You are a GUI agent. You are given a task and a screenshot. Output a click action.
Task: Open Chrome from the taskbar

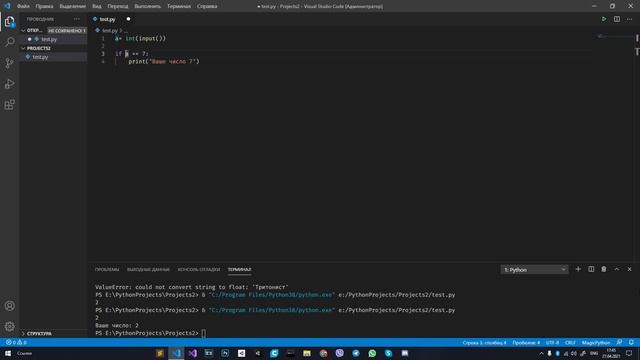pos(323,353)
